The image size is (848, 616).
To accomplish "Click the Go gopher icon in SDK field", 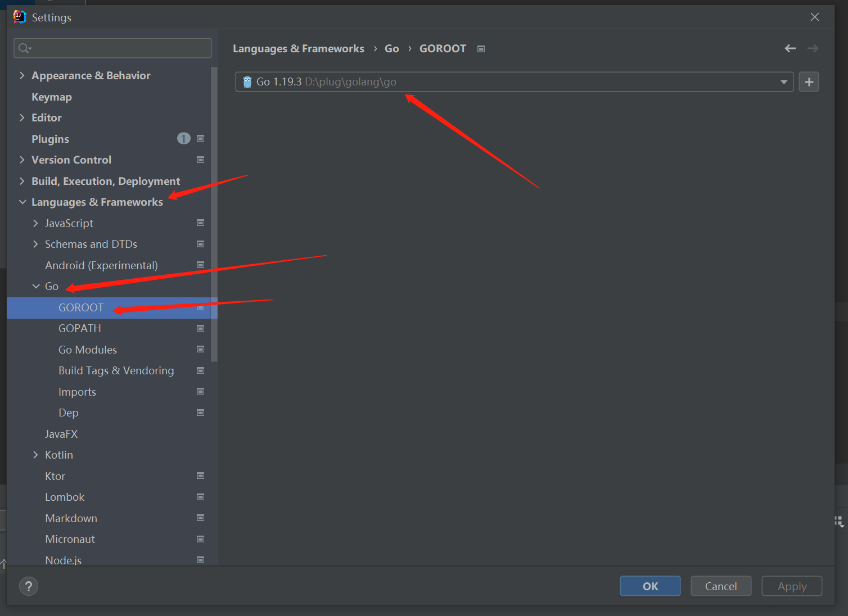I will [x=247, y=82].
